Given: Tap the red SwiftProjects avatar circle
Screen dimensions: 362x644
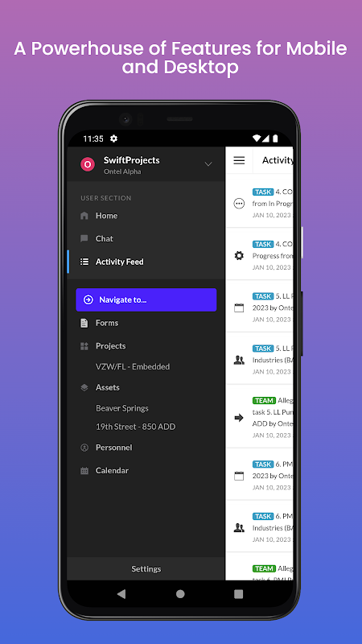Looking at the screenshot, I should [x=88, y=164].
